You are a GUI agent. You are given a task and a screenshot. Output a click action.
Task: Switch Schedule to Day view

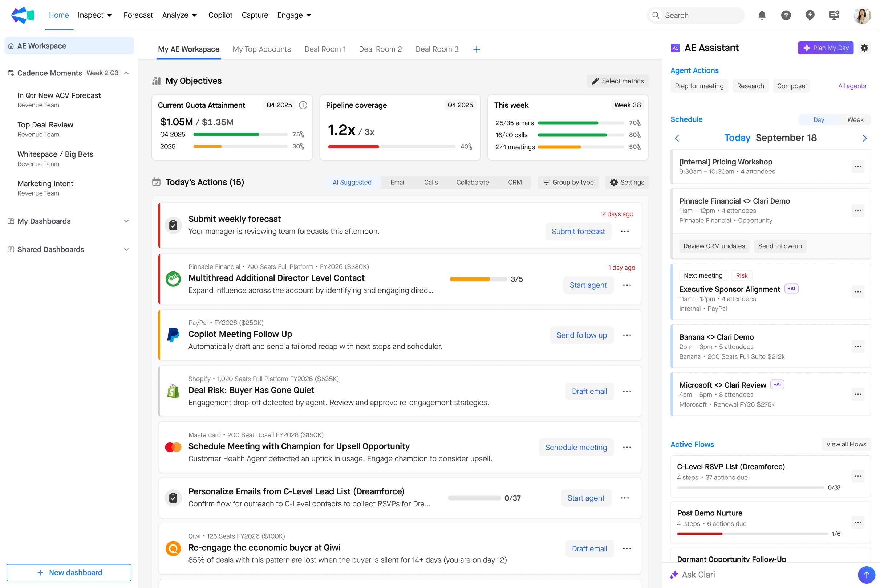tap(819, 120)
